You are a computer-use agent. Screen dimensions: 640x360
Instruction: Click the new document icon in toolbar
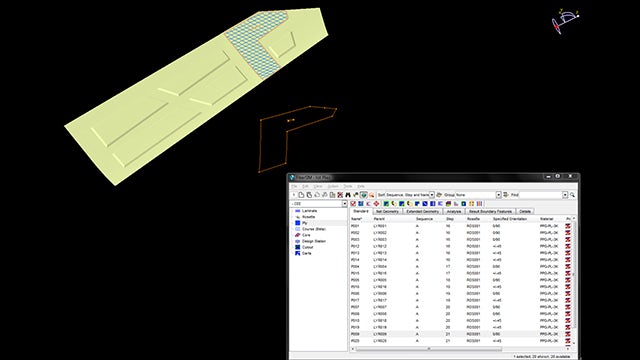click(x=301, y=195)
